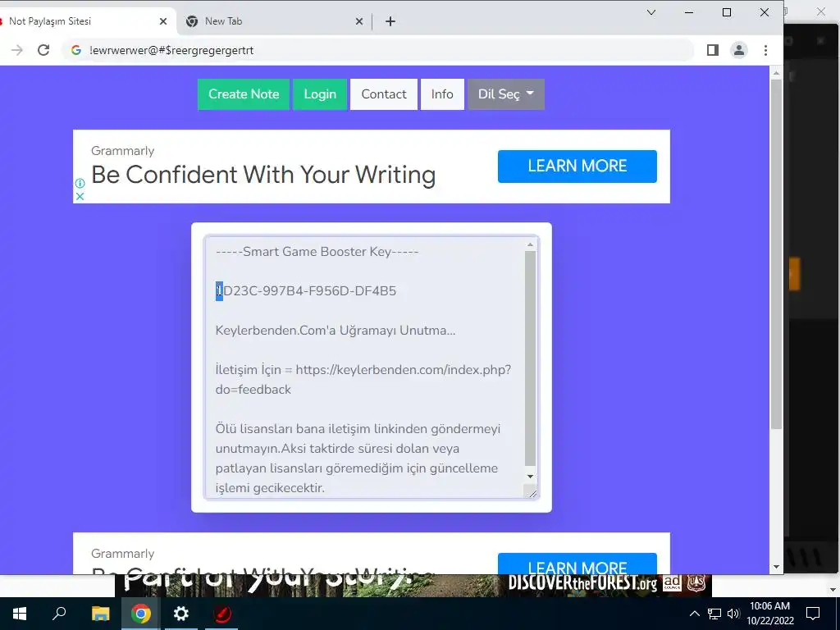Click the Chrome taskbar icon

coord(140,614)
